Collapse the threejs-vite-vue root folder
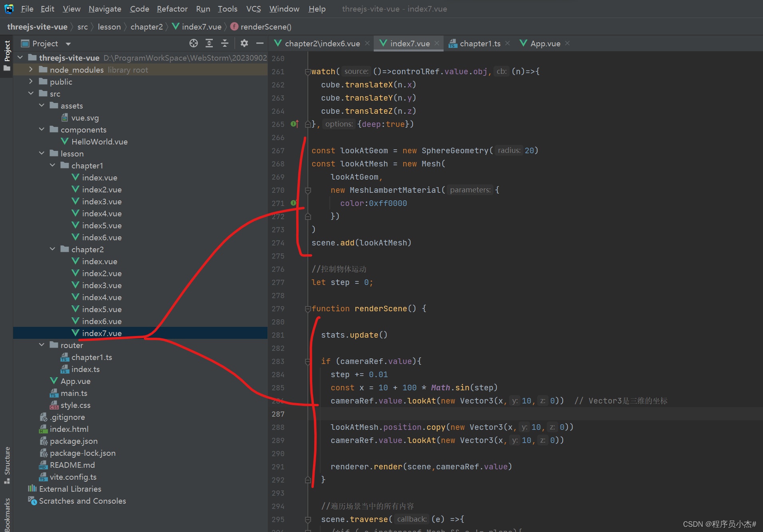Screen dimensions: 763x532 pos(20,57)
